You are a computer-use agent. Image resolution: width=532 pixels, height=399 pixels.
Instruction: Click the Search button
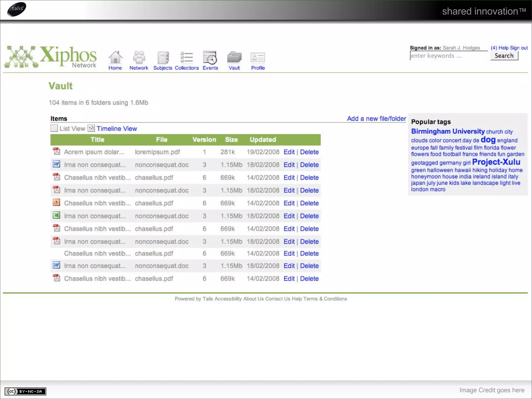tap(504, 56)
